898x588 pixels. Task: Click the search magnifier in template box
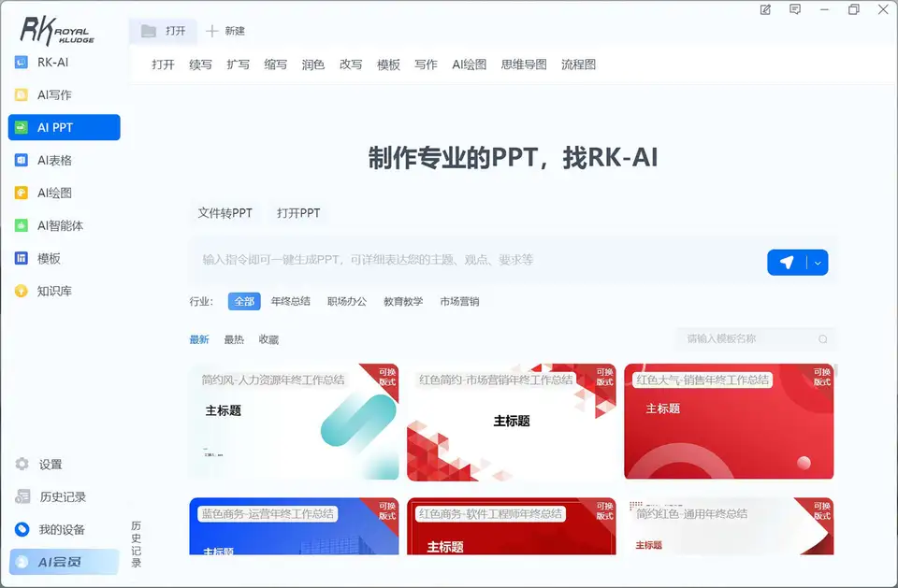(823, 339)
